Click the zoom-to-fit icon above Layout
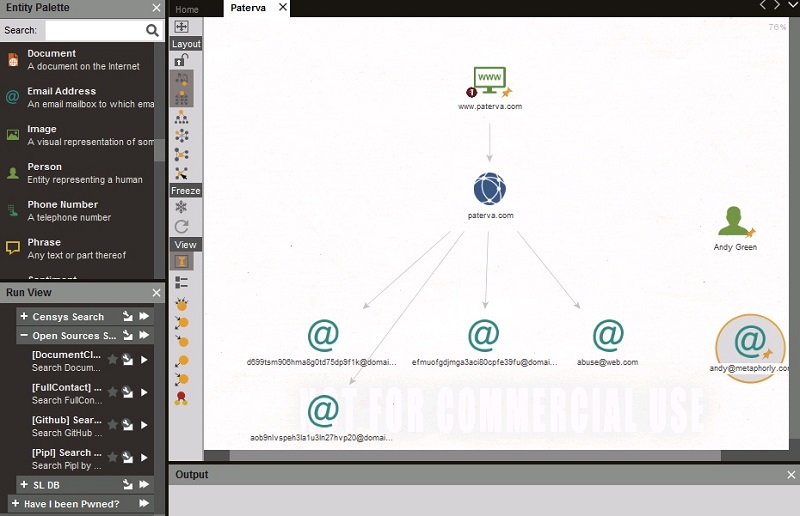800x516 pixels. [x=182, y=27]
